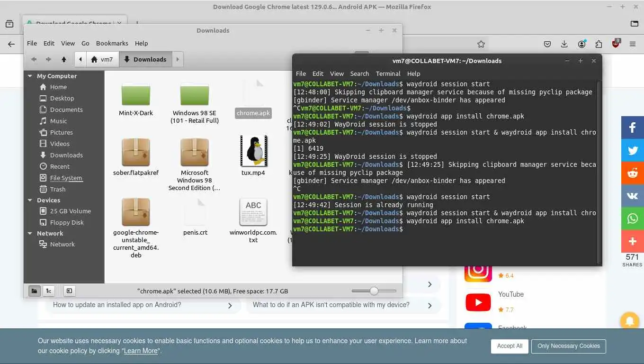Screen dimensions: 644x364
Task: Open Bookmarks menu in the file manager
Action: pos(112,43)
